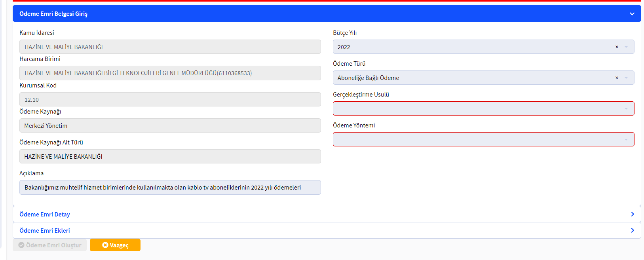Expand the Ödeme Emri Detay chevron
The image size is (644, 260).
click(x=632, y=214)
